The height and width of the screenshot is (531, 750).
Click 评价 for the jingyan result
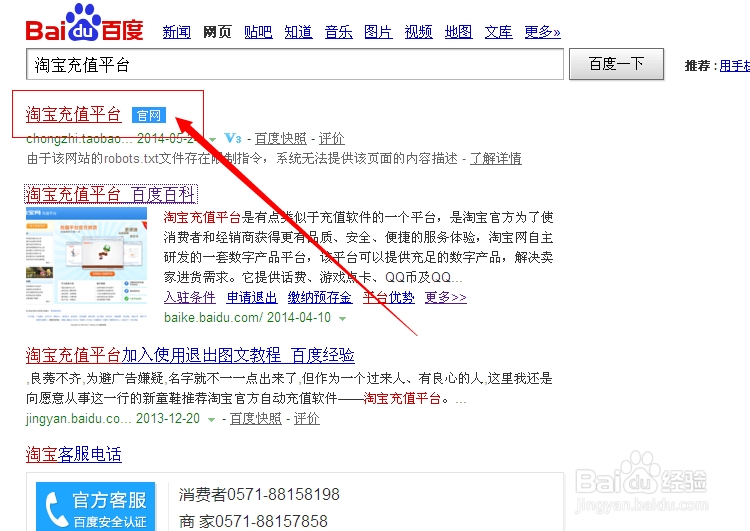(307, 419)
